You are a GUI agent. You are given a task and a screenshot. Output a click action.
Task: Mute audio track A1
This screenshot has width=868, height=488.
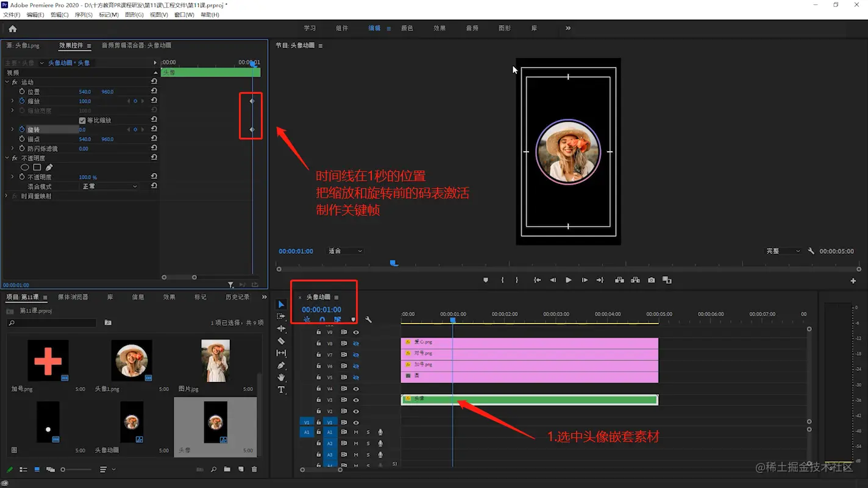(356, 433)
